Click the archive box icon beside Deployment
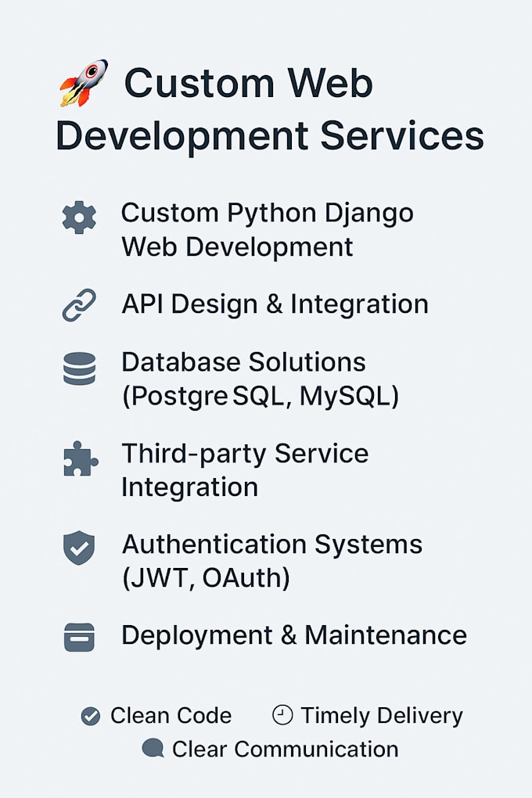This screenshot has height=798, width=532. [x=79, y=637]
